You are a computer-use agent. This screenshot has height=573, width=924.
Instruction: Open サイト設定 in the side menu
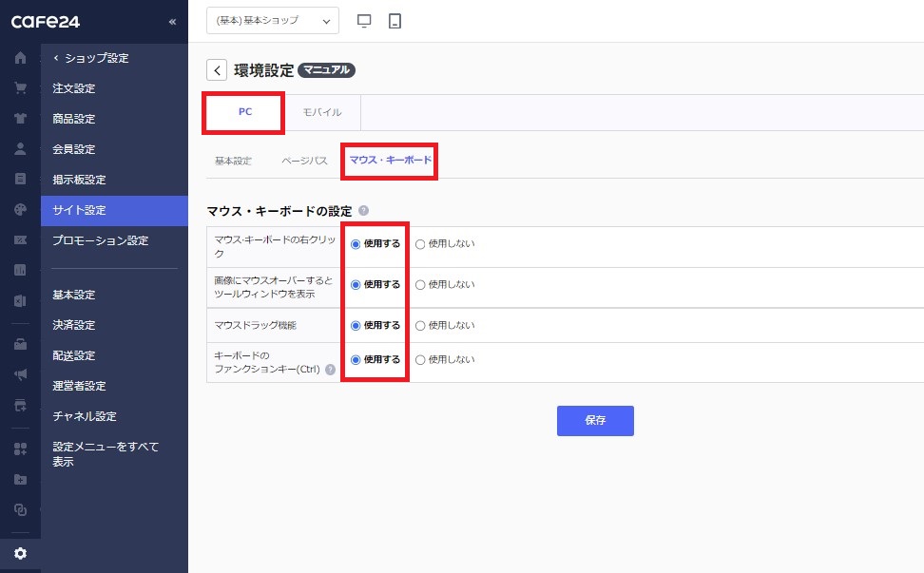point(114,210)
